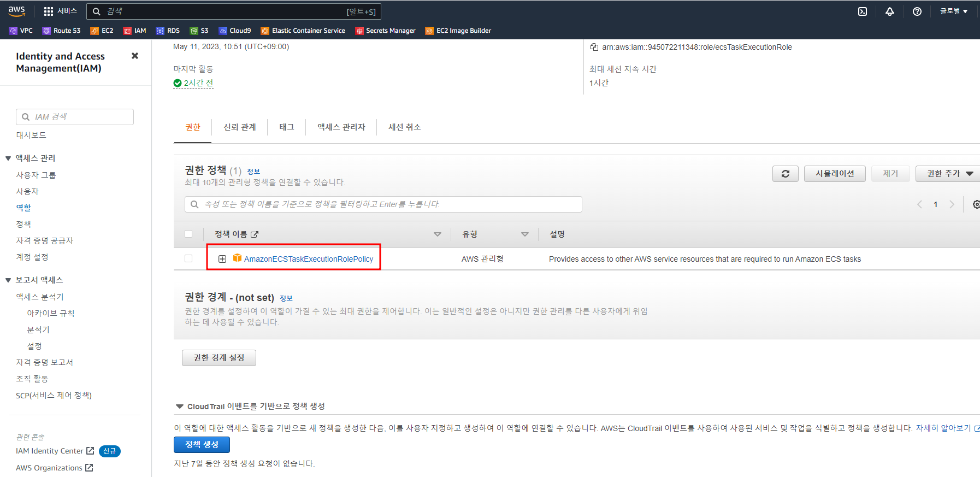Click the orange policy cube icon
Image resolution: width=980 pixels, height=477 pixels.
237,258
